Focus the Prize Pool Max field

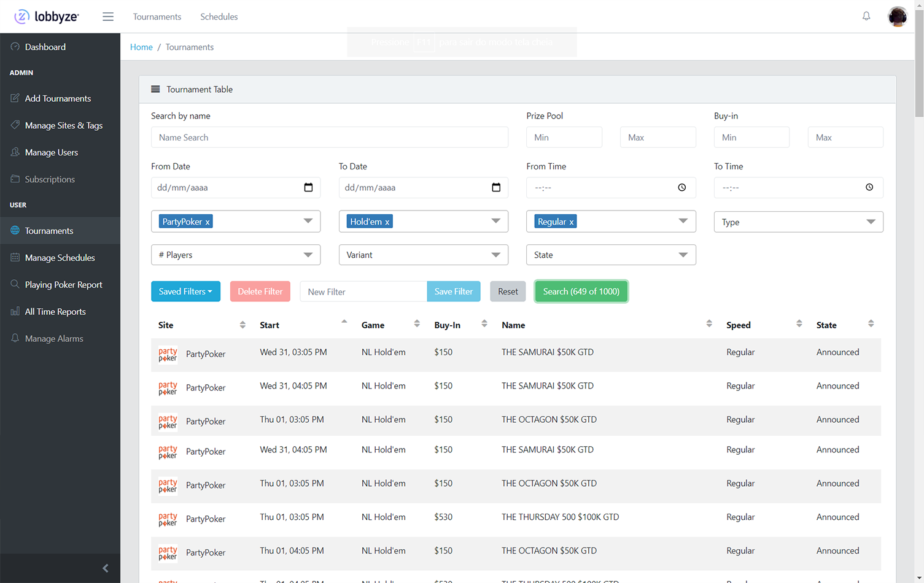[x=658, y=137]
